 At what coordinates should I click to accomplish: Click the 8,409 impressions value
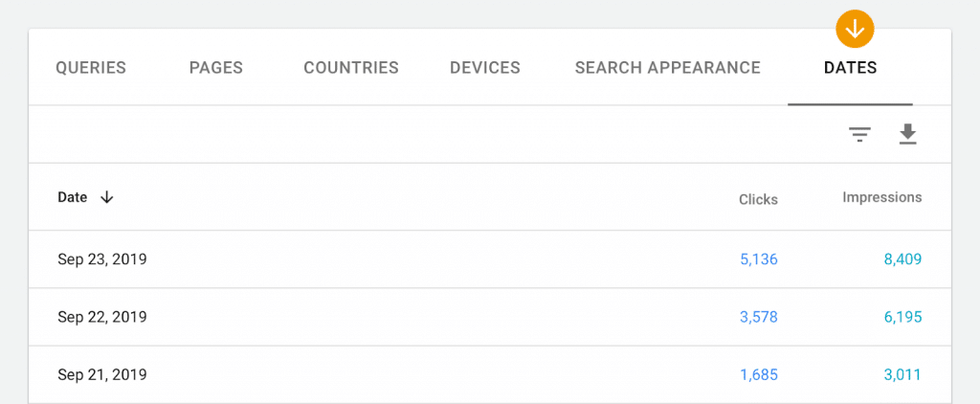coord(902,258)
